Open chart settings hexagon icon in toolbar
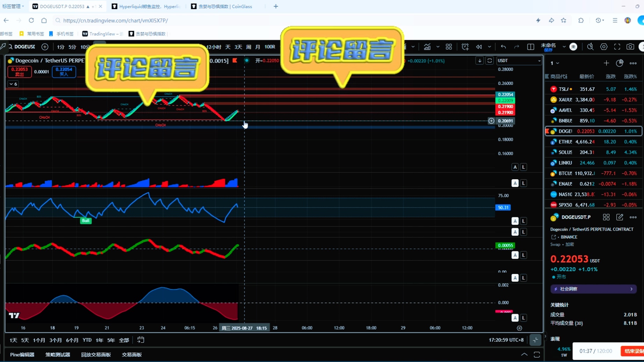Viewport: 644px width, 362px height. click(x=604, y=47)
